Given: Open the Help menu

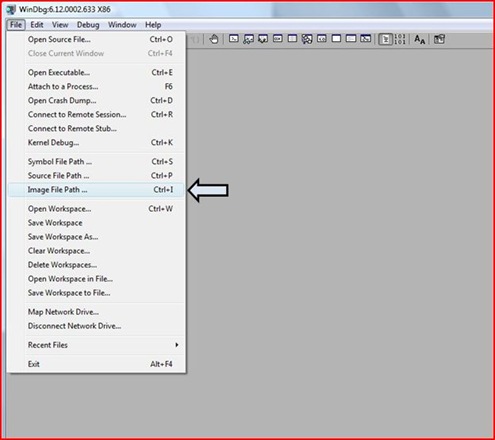Looking at the screenshot, I should coord(153,25).
